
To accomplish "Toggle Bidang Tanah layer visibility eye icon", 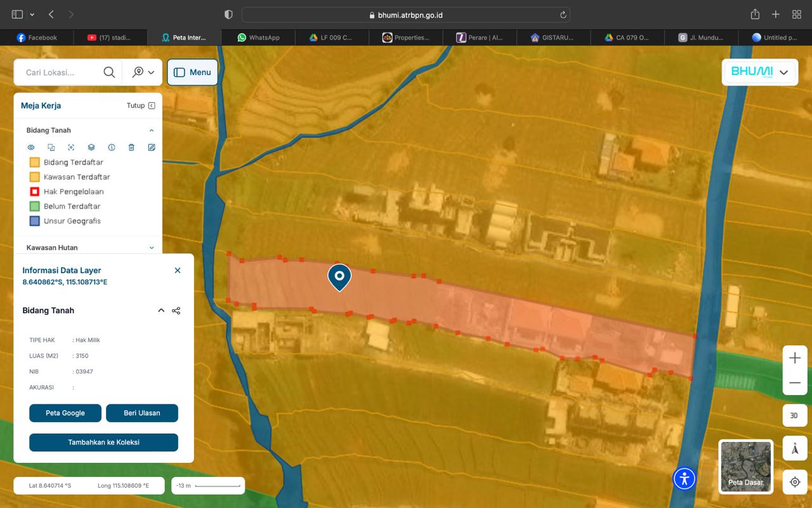I will point(30,147).
